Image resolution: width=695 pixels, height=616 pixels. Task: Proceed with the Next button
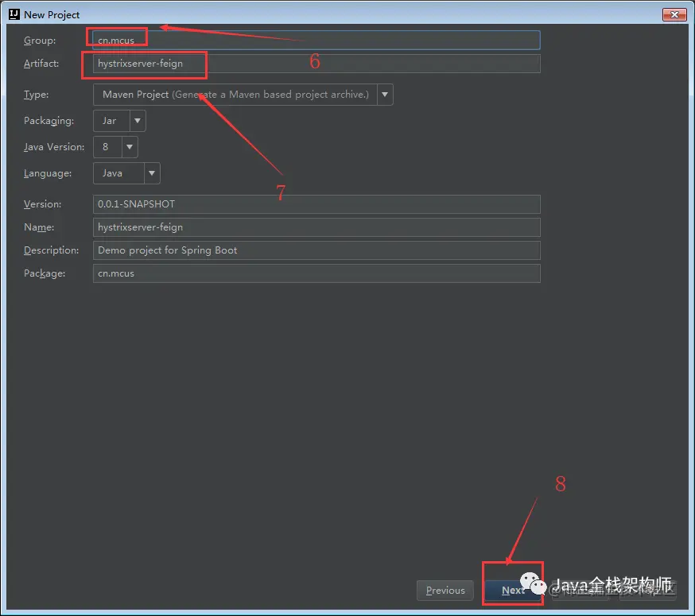coord(513,591)
